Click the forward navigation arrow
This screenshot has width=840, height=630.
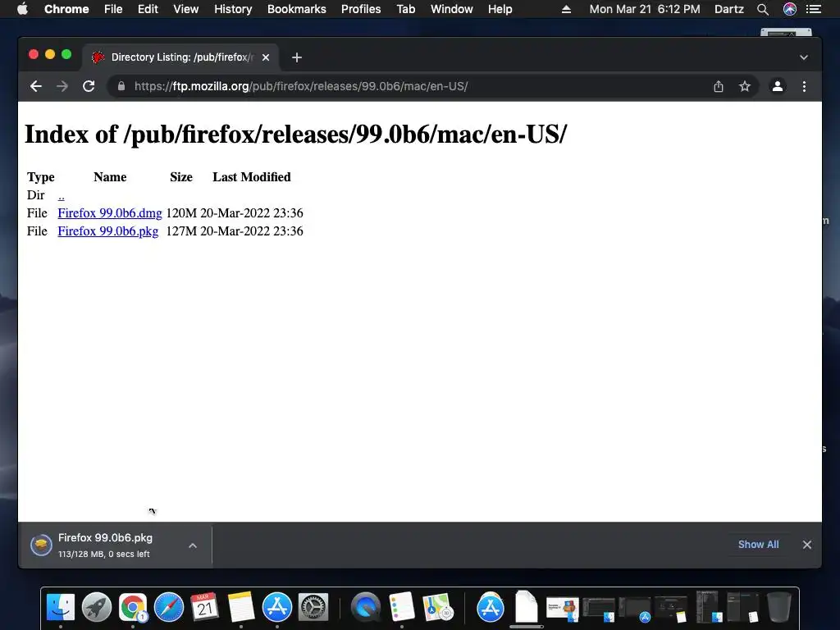(62, 86)
